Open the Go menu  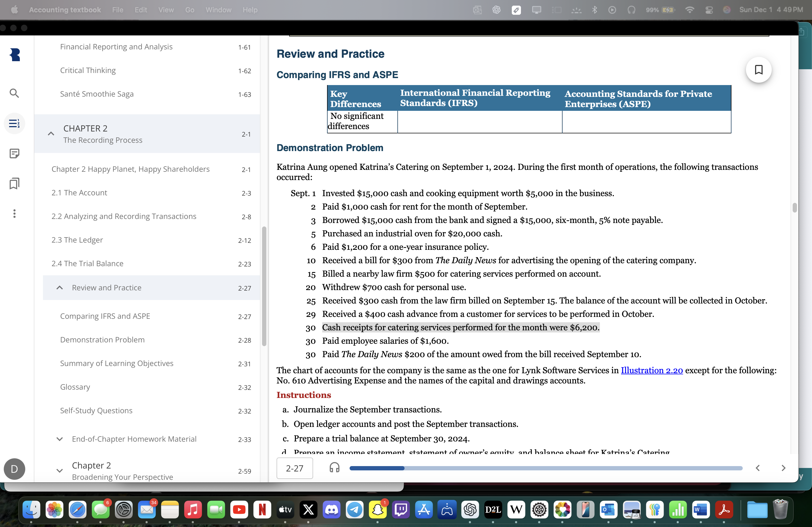190,10
